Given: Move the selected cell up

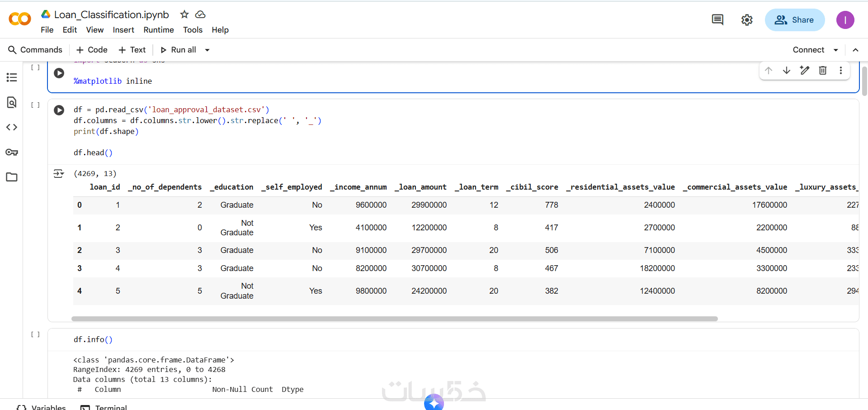Looking at the screenshot, I should (769, 70).
